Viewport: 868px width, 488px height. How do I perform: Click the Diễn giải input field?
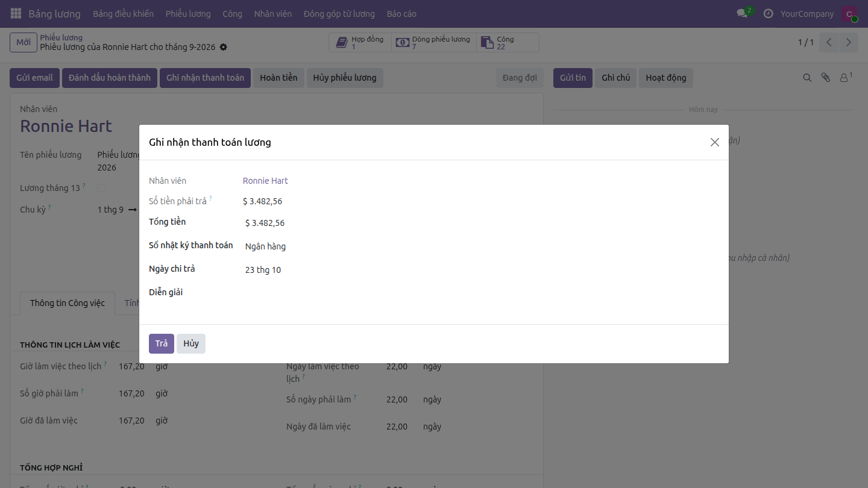[481, 293]
